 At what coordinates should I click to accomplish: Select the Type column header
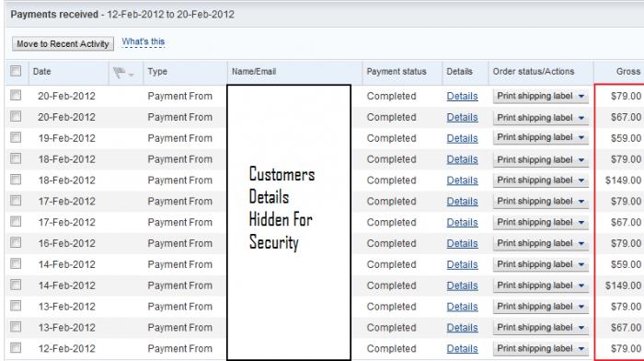[157, 72]
